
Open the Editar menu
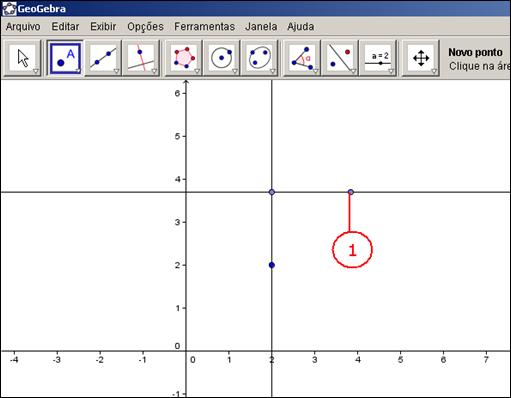click(65, 27)
